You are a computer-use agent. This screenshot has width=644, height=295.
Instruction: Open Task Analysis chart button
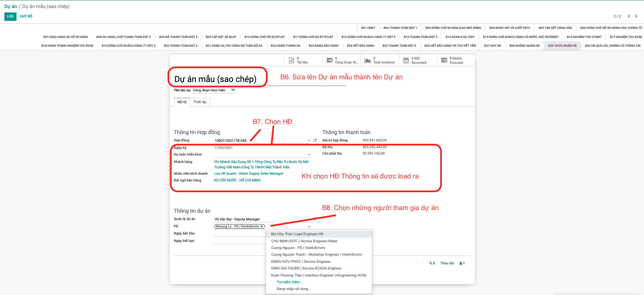coord(380,60)
